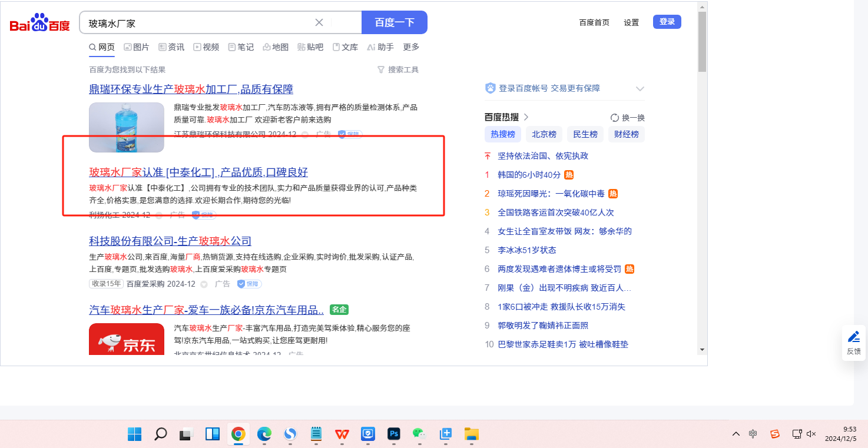
Task: Open the 玻璃水厂家认准中泰化工 result link
Action: coord(198,172)
